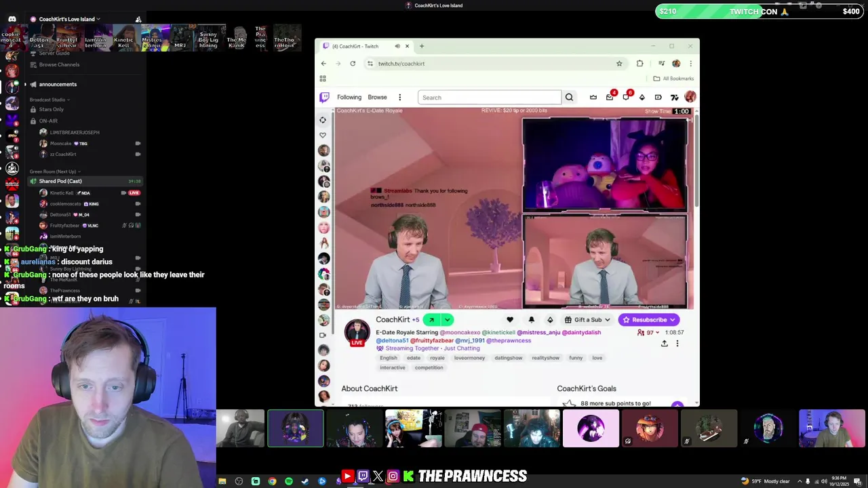Click the Twitch logo home icon
Image resolution: width=868 pixels, height=488 pixels.
pos(324,97)
